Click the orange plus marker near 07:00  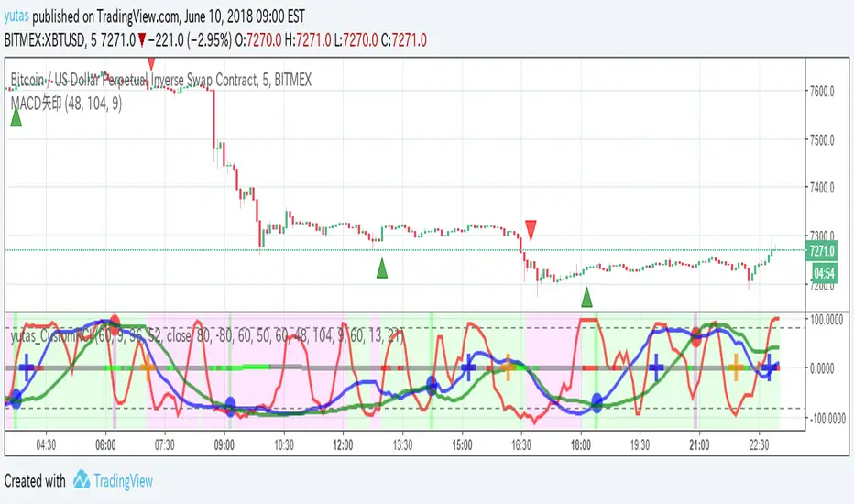[147, 367]
